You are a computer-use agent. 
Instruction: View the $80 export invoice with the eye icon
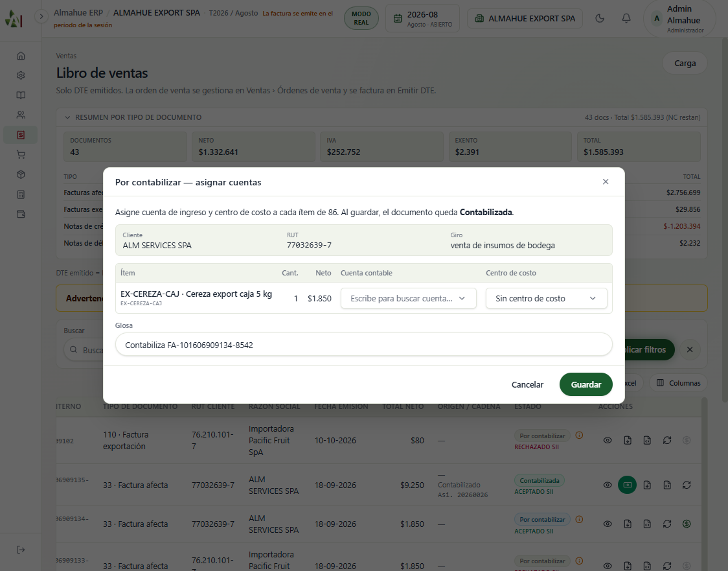point(608,441)
